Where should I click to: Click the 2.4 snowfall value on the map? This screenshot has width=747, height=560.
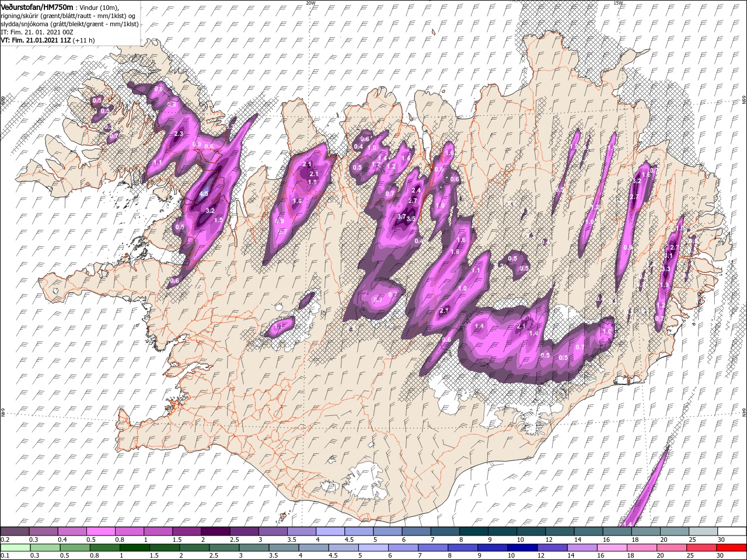[x=416, y=190]
